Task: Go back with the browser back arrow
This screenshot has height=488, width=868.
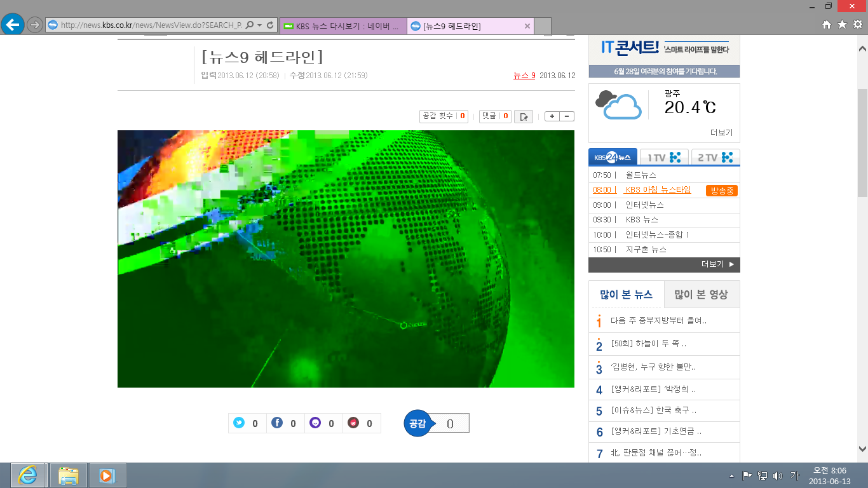Action: (13, 25)
